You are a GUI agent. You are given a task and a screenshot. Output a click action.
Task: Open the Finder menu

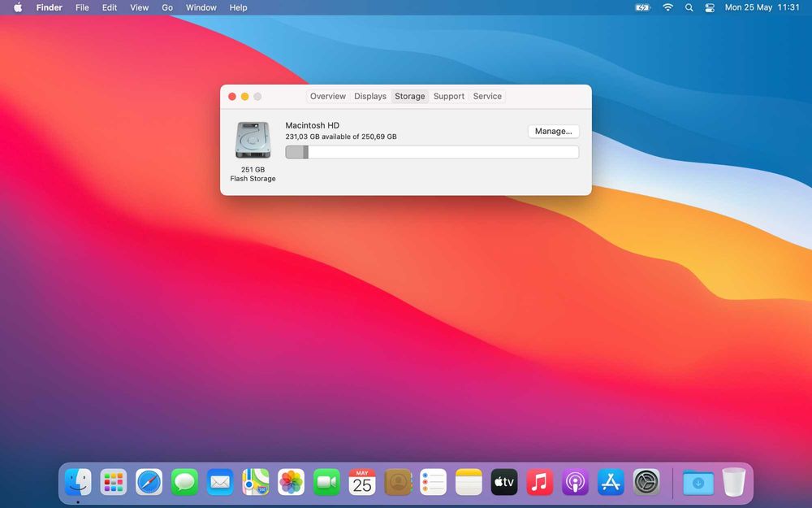[x=50, y=7]
